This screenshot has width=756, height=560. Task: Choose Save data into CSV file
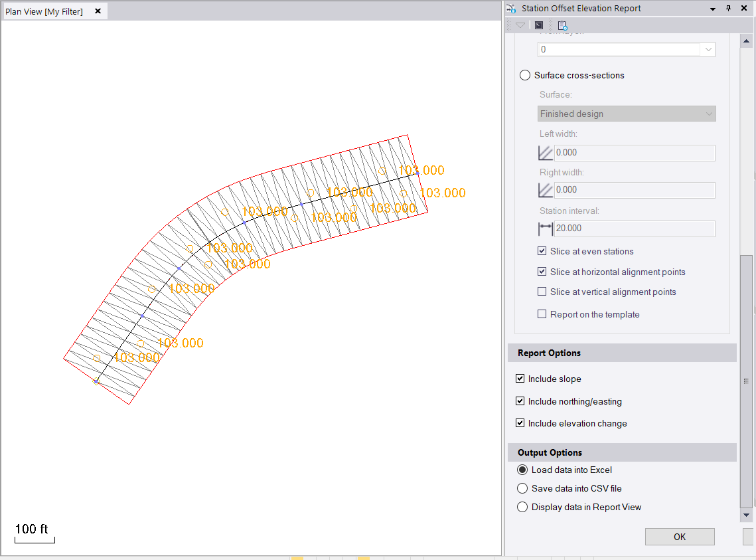pos(522,488)
